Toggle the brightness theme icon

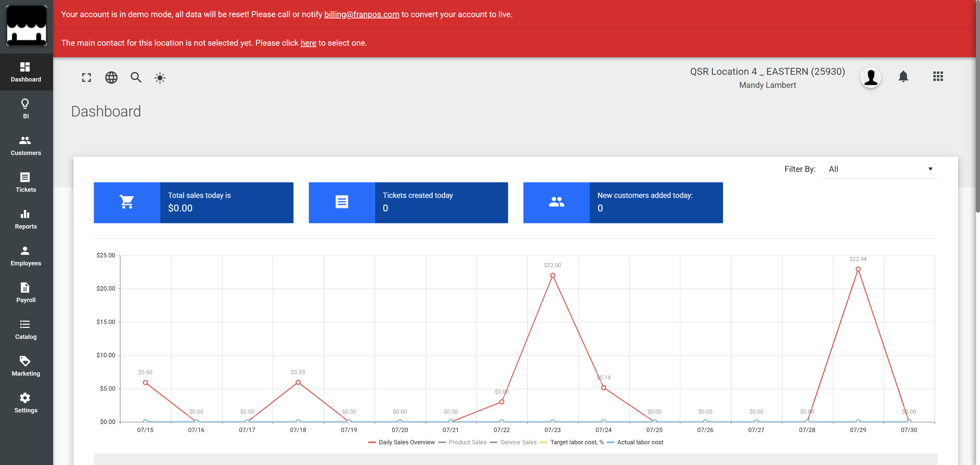coord(160,78)
